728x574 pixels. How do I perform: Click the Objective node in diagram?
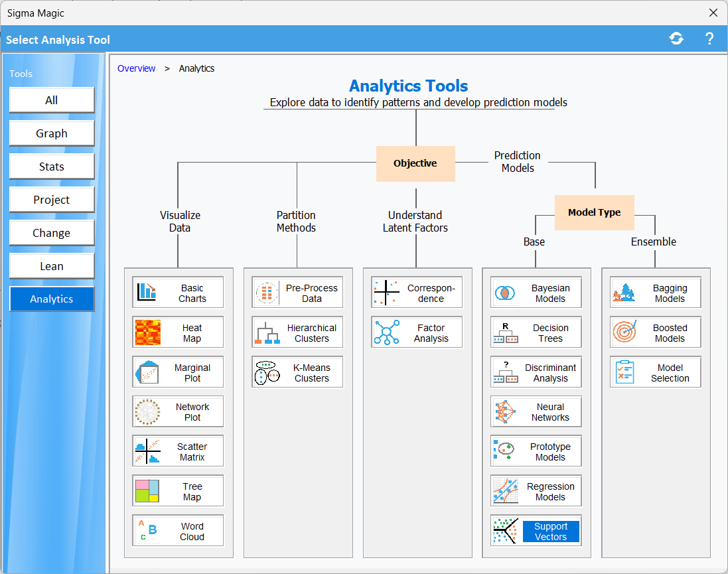click(415, 163)
